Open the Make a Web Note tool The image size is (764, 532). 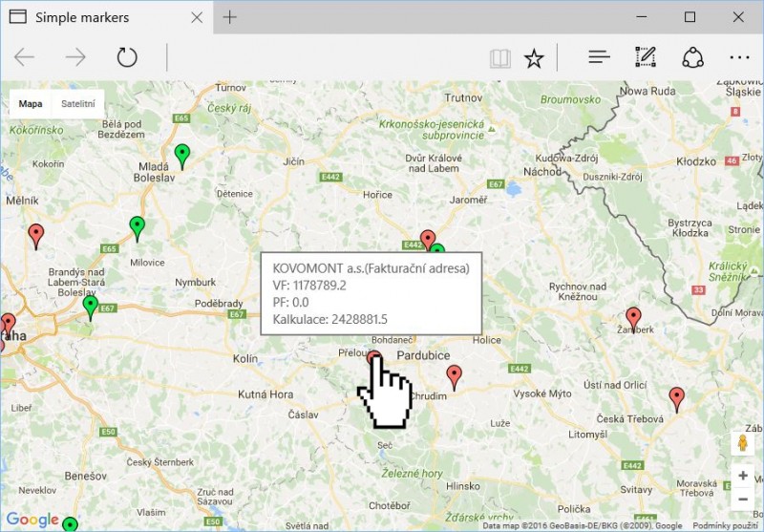point(646,57)
